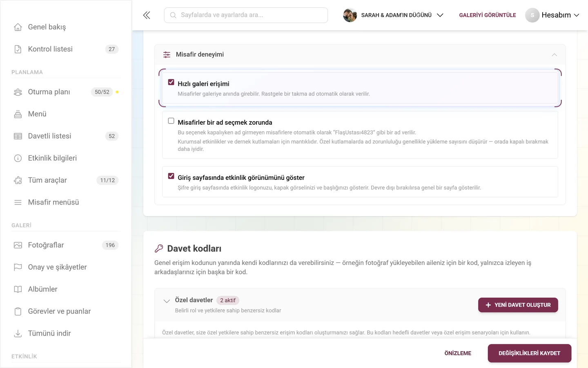Click the wedding couple avatar thumbnail
This screenshot has height=368, width=588.
click(350, 15)
